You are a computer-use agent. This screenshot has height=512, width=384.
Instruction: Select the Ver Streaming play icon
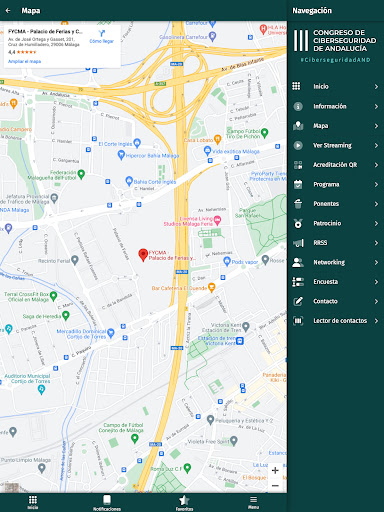298,145
